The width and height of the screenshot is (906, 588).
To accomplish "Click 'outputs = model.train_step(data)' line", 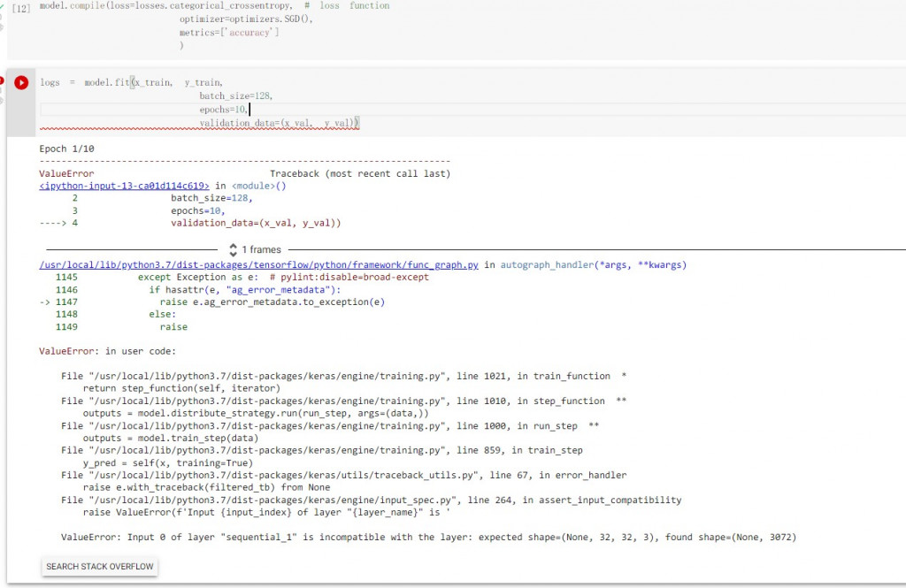I will click(x=171, y=438).
